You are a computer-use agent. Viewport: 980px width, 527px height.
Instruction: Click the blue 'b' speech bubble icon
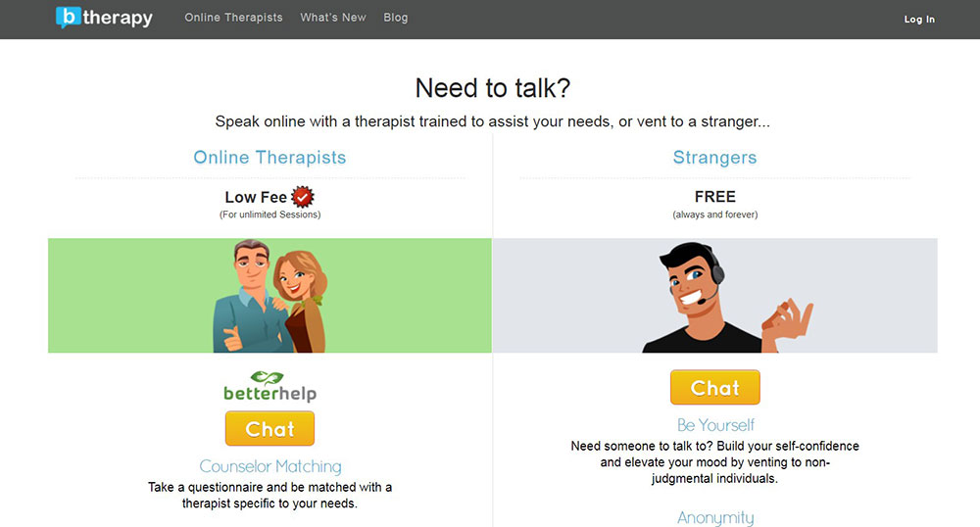tap(68, 17)
